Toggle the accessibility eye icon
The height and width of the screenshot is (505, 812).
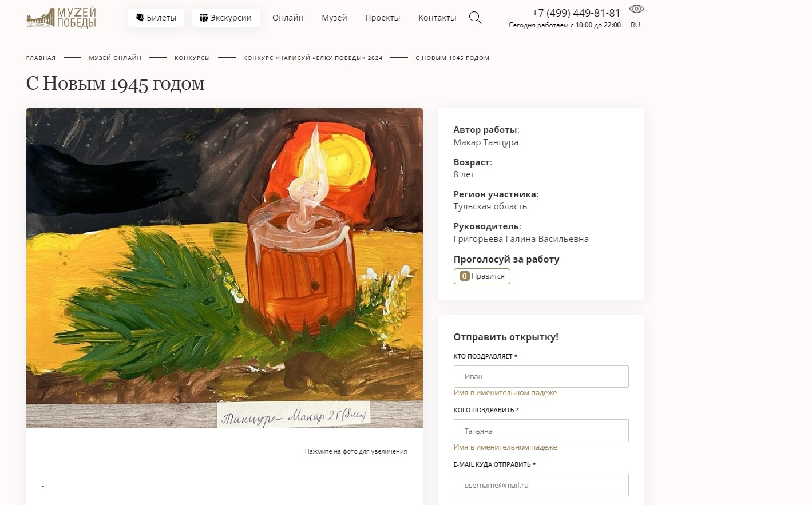636,9
